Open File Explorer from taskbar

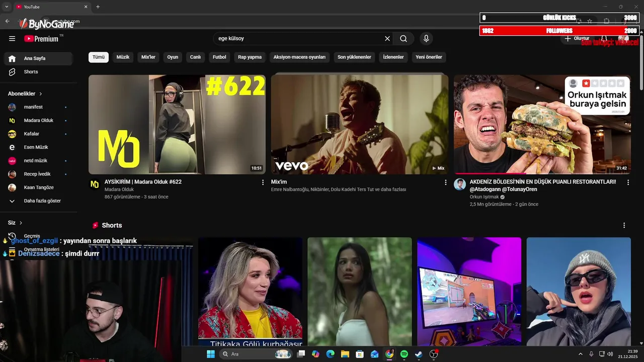(x=345, y=354)
